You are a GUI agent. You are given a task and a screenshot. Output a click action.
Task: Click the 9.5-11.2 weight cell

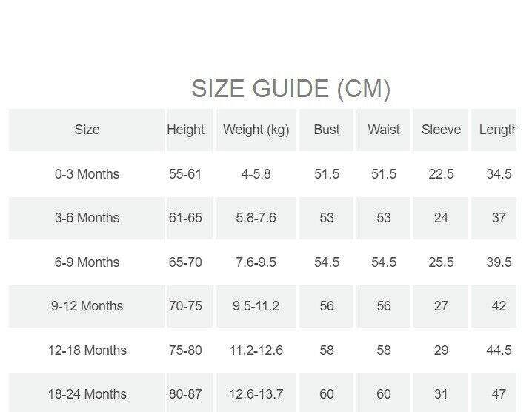pyautogui.click(x=256, y=306)
